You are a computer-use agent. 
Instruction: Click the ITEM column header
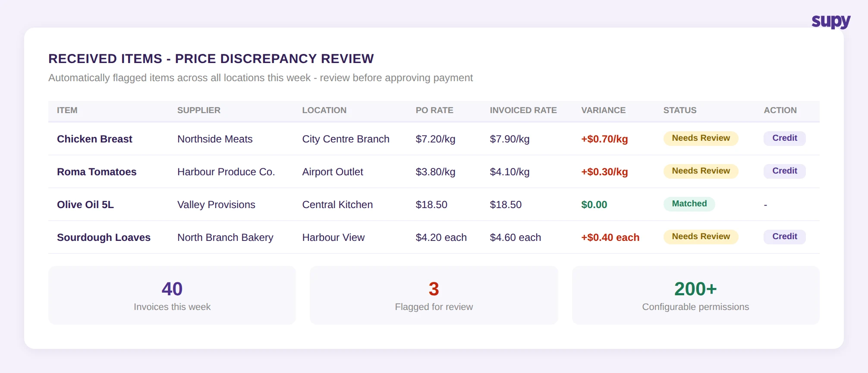tap(67, 110)
